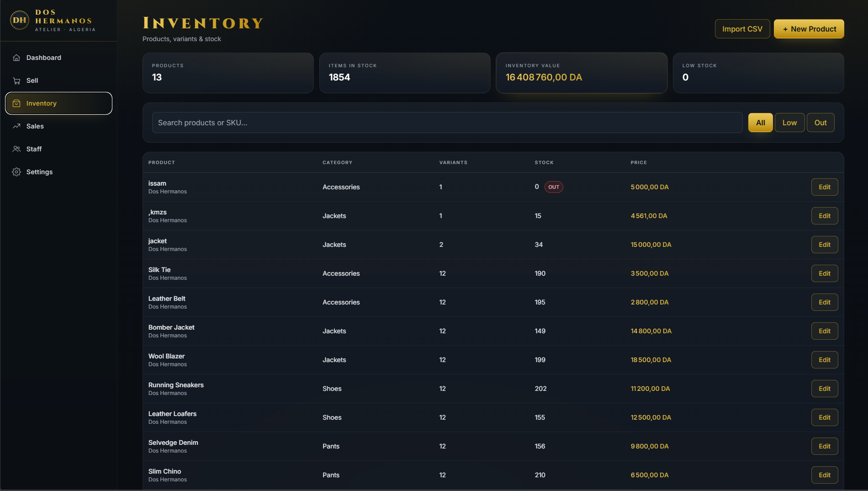Click Pants category in Selvedge Denim row
This screenshot has width=868, height=491.
point(331,446)
